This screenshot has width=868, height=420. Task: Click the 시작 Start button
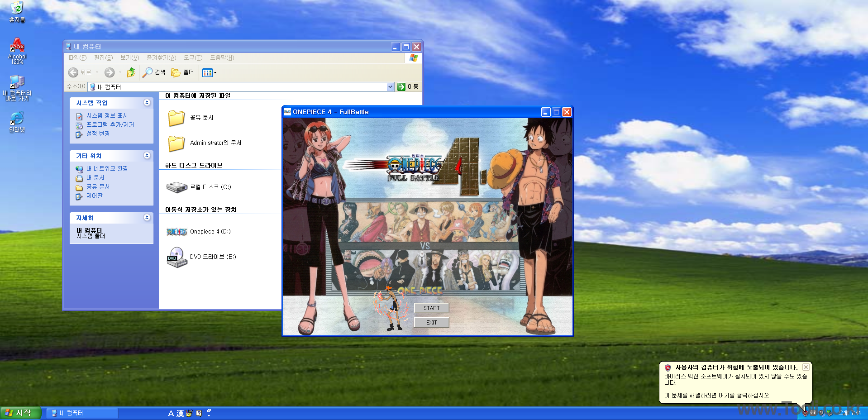[x=21, y=413]
